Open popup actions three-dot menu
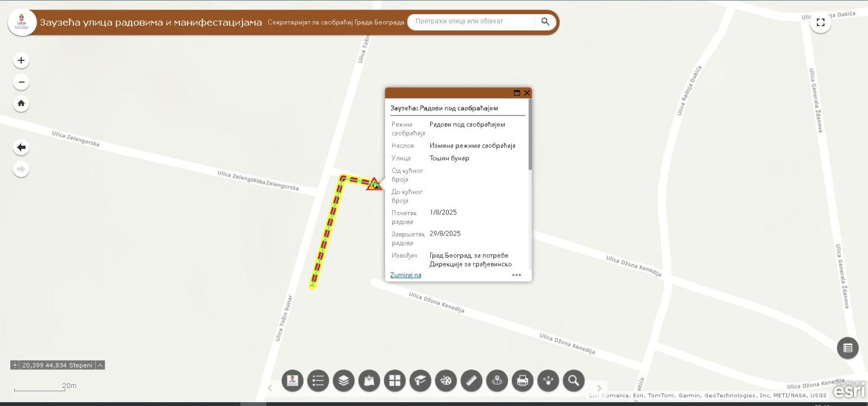868x406 pixels. tap(516, 275)
